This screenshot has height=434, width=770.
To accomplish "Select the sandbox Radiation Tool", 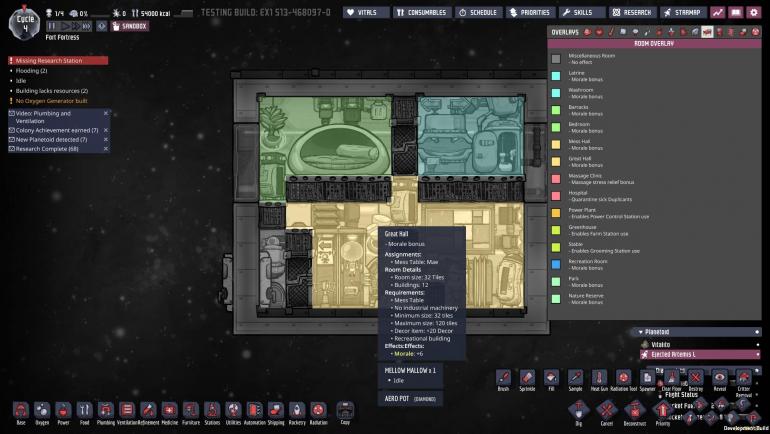I will (x=623, y=380).
